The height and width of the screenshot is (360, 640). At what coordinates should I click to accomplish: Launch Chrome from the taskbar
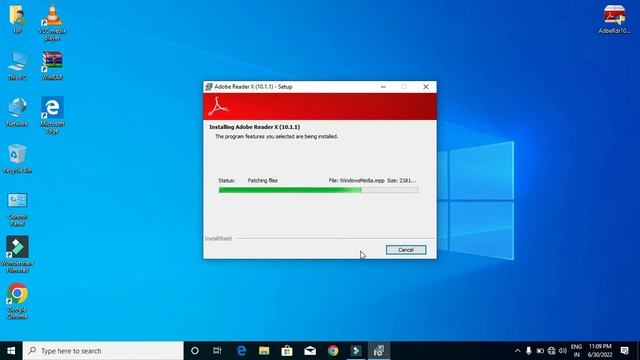pos(333,351)
